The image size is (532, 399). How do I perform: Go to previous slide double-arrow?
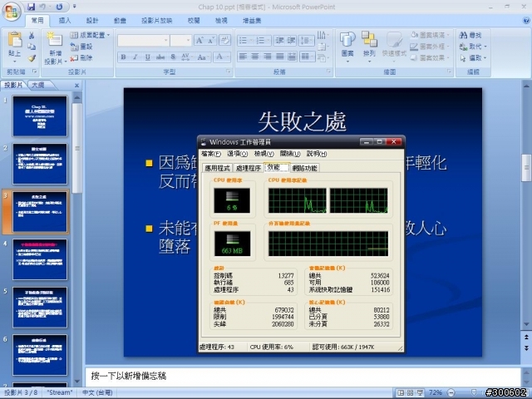coord(526,337)
